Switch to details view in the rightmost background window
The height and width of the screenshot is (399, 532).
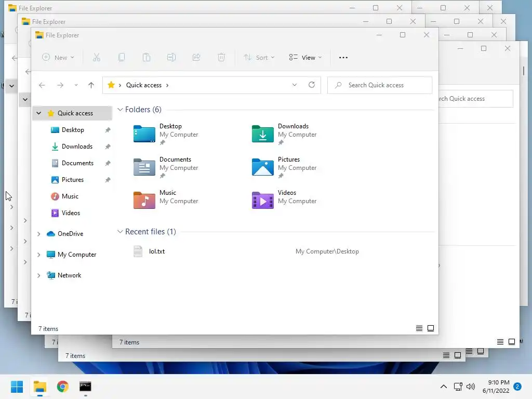click(x=500, y=342)
